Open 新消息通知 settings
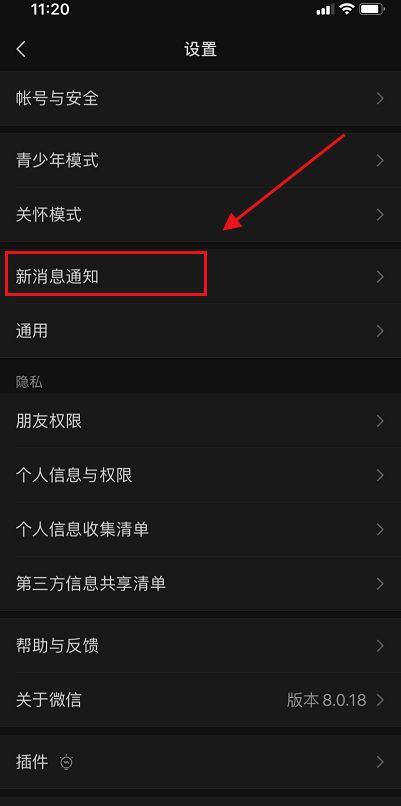401x806 pixels. [200, 277]
